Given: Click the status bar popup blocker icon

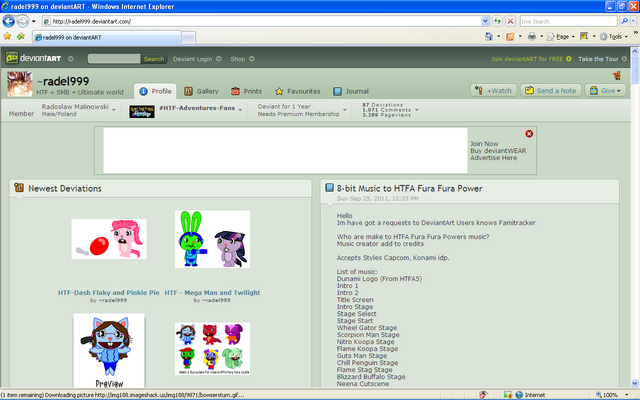Looking at the screenshot, I should tap(508, 395).
